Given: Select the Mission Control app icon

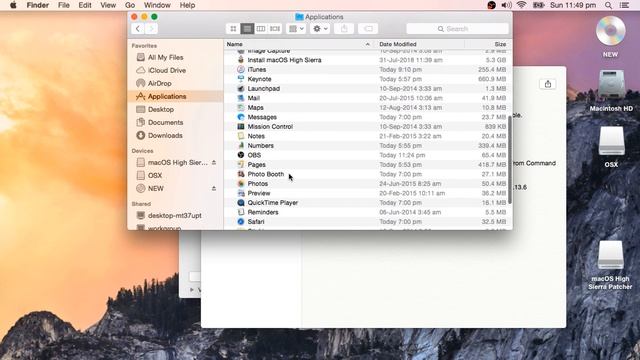Looking at the screenshot, I should coord(241,127).
